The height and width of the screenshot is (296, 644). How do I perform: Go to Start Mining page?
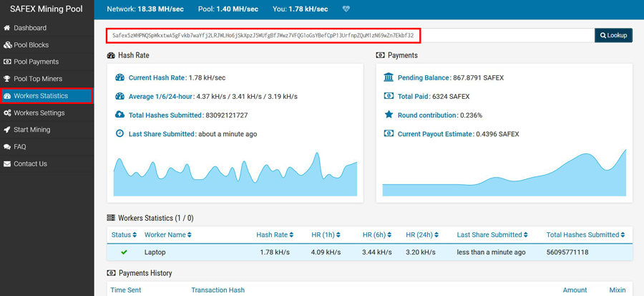coord(47,130)
